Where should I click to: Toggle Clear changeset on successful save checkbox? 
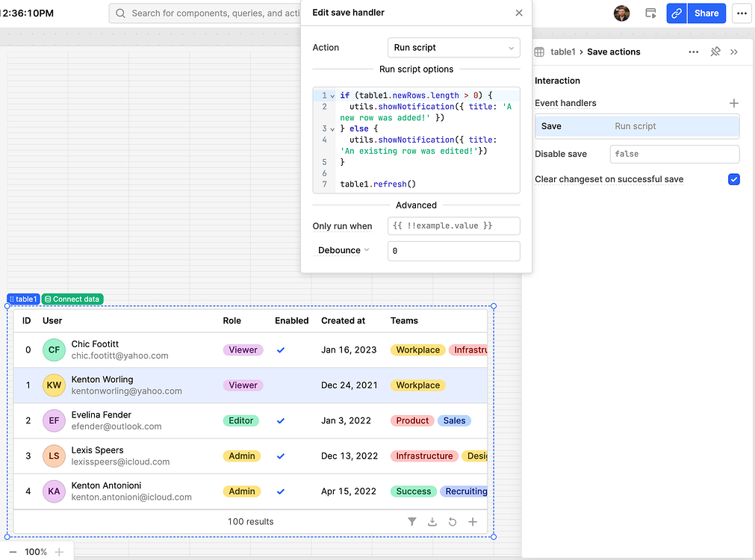(734, 180)
